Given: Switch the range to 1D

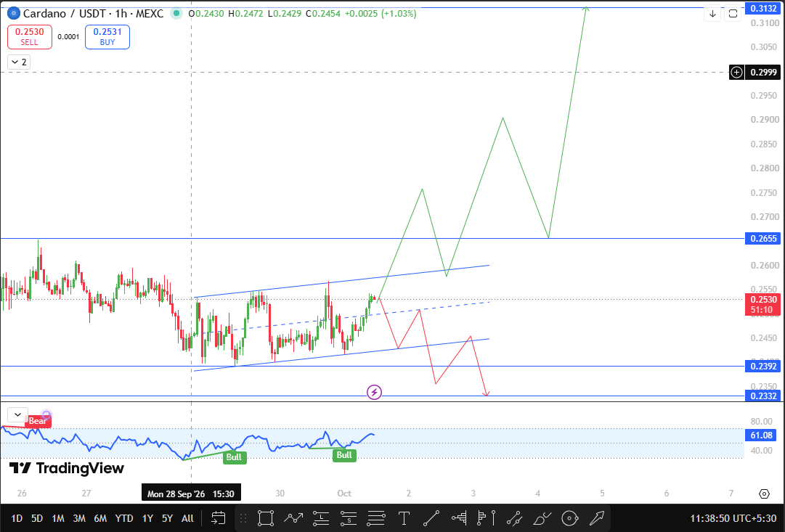Looking at the screenshot, I should click(x=17, y=518).
